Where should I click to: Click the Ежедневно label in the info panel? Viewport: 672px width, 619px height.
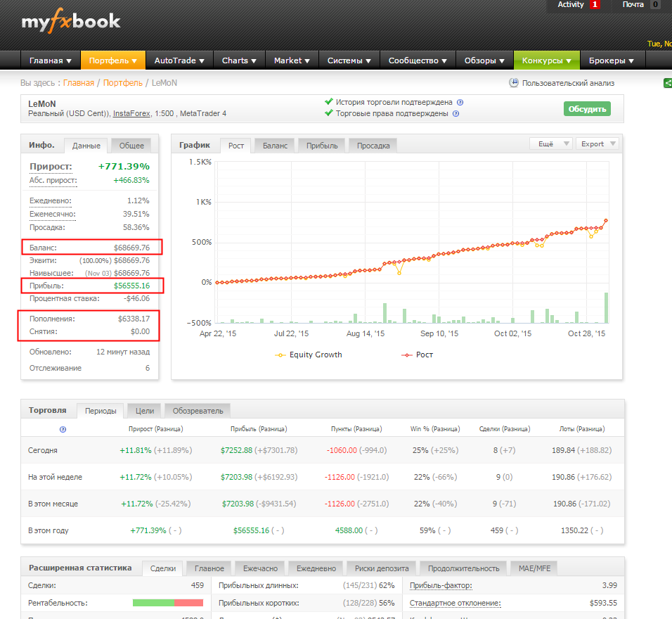tap(51, 200)
